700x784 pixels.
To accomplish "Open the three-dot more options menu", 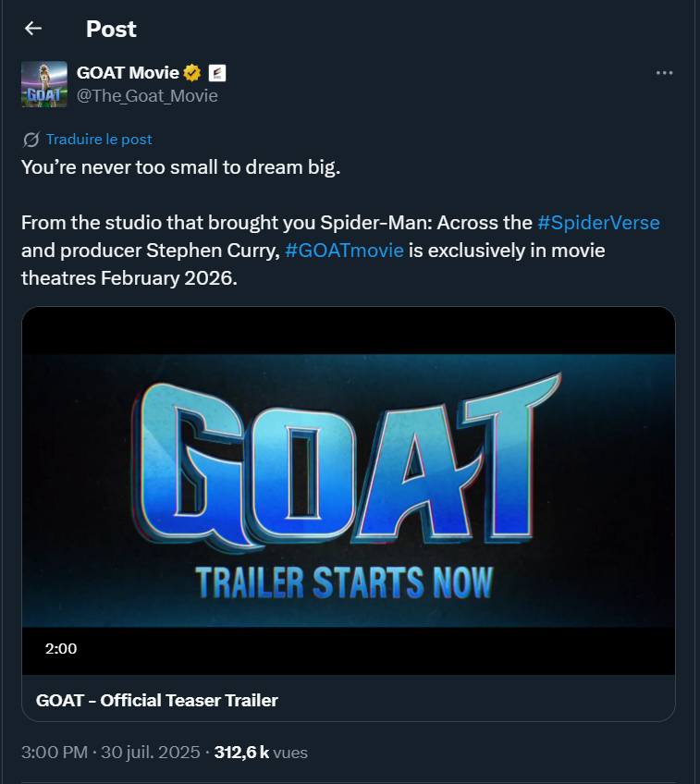I will pos(664,73).
